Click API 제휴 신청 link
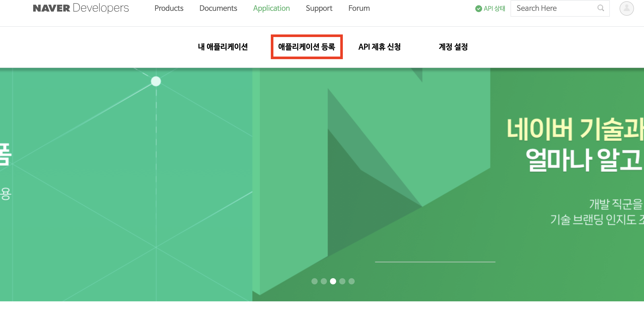Screen dimensions: 644x325 tap(379, 47)
